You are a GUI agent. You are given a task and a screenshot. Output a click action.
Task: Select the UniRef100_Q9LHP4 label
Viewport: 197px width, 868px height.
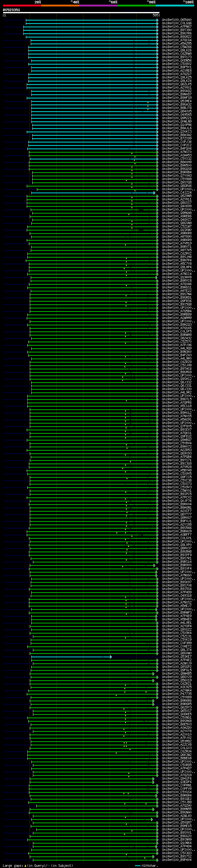[x=177, y=267]
